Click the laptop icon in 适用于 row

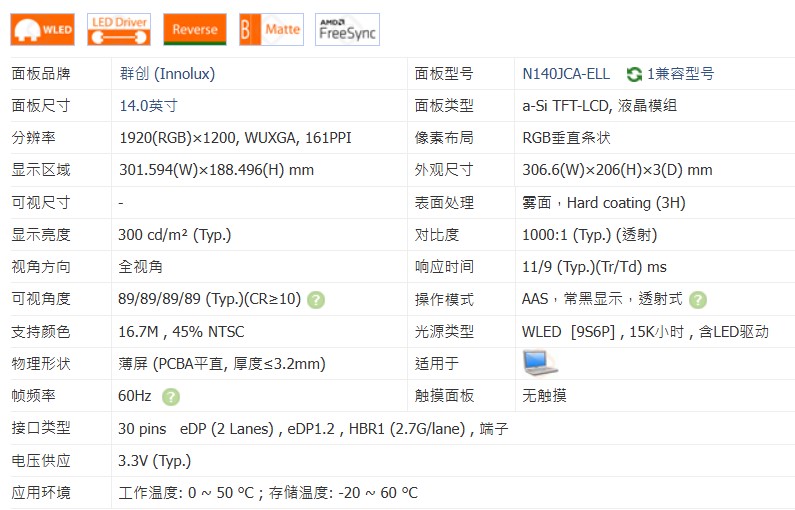click(541, 363)
